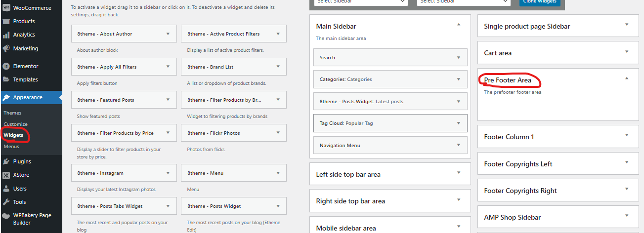Click the 'Apply filters button' description text
The height and width of the screenshot is (233, 644).
point(97,83)
